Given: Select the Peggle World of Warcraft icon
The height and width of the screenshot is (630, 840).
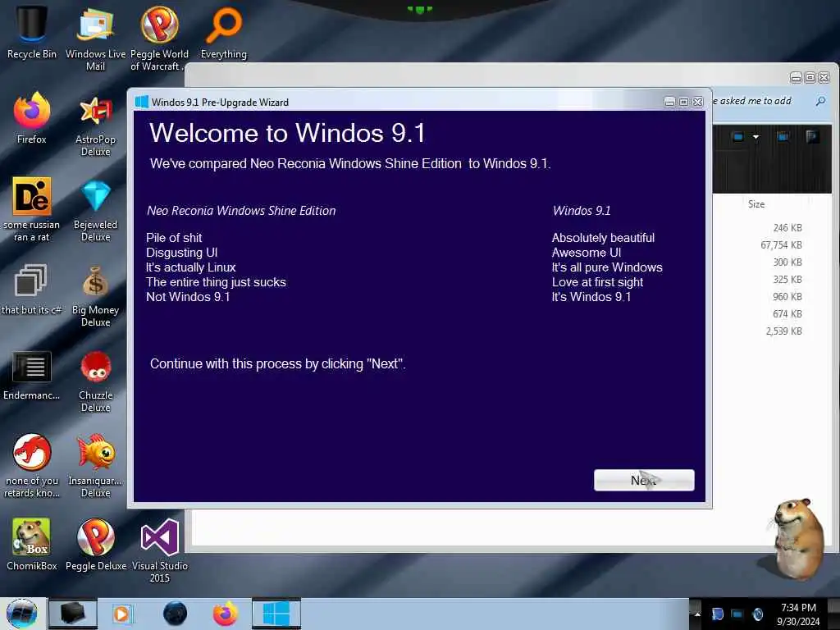Looking at the screenshot, I should click(x=159, y=38).
